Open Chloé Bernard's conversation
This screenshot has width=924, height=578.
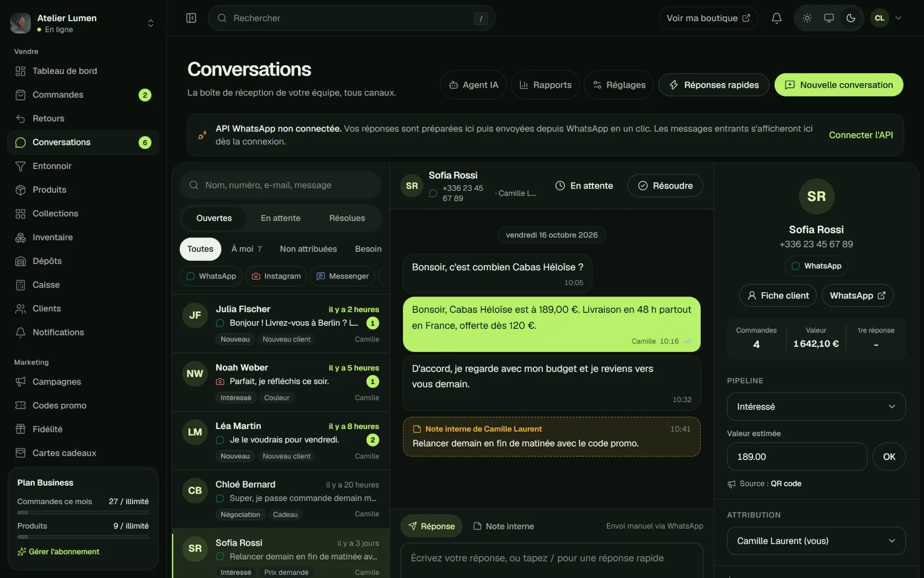tap(281, 499)
